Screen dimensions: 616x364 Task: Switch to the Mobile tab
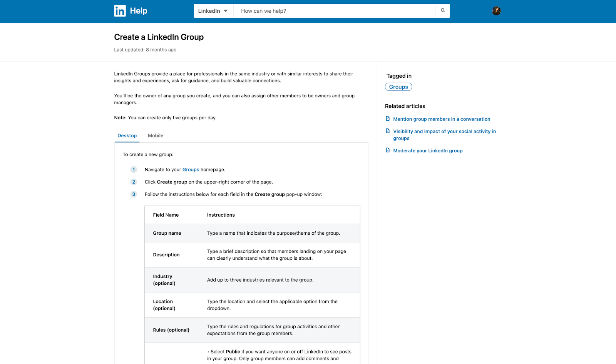click(x=156, y=136)
